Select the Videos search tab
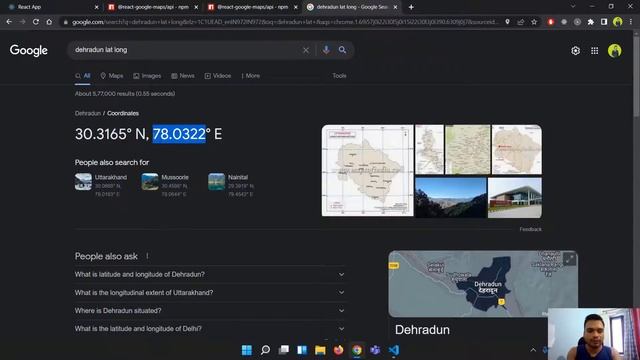 point(218,76)
